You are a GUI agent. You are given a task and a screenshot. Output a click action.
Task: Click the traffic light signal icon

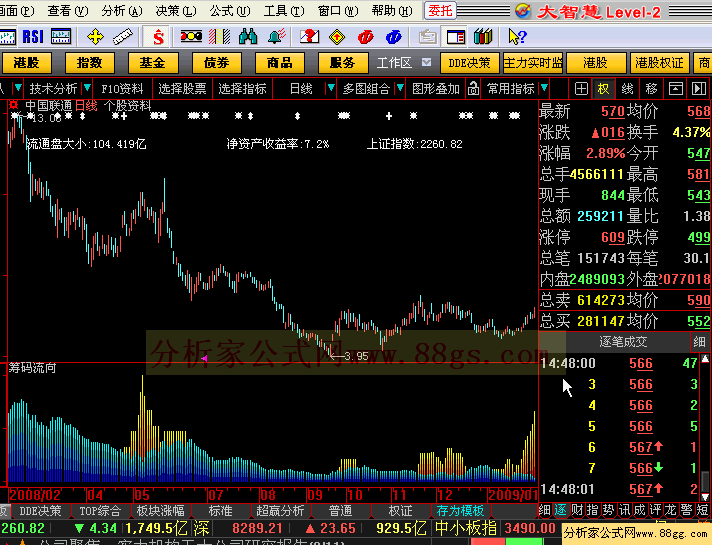pos(191,36)
